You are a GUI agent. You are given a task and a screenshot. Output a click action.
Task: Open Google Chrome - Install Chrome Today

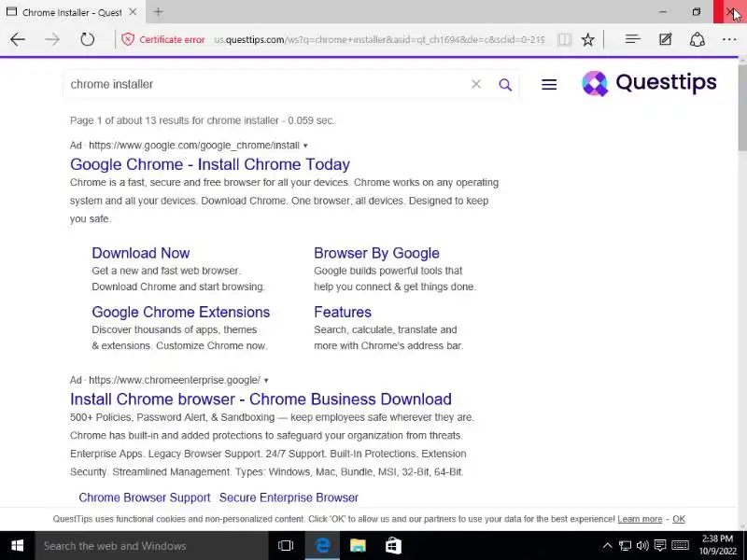209,164
